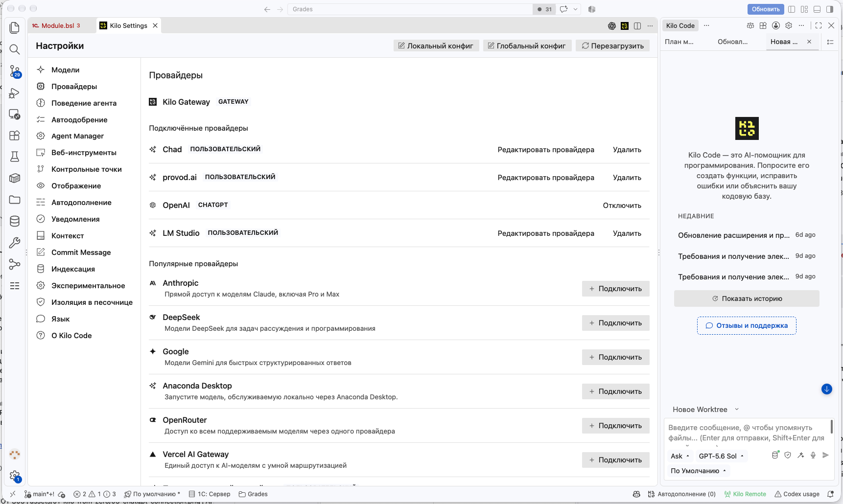
Task: Switch to the План м... chat tab
Action: 679,42
